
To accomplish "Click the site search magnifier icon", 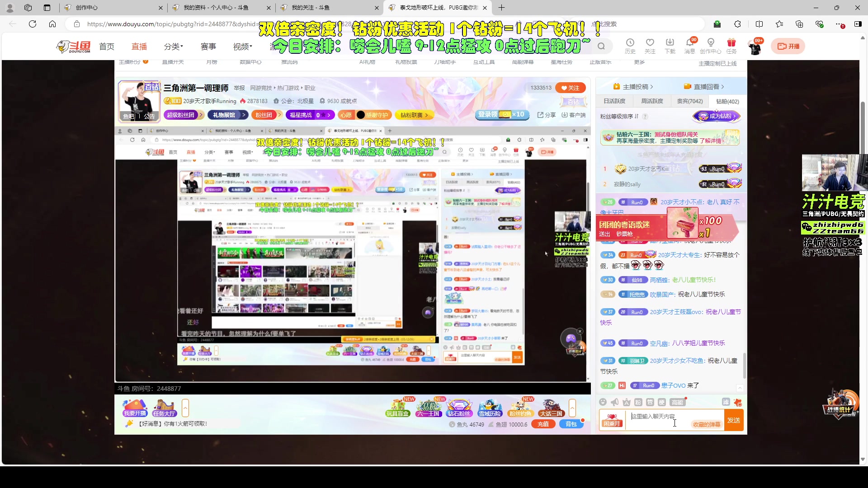I will tap(601, 46).
